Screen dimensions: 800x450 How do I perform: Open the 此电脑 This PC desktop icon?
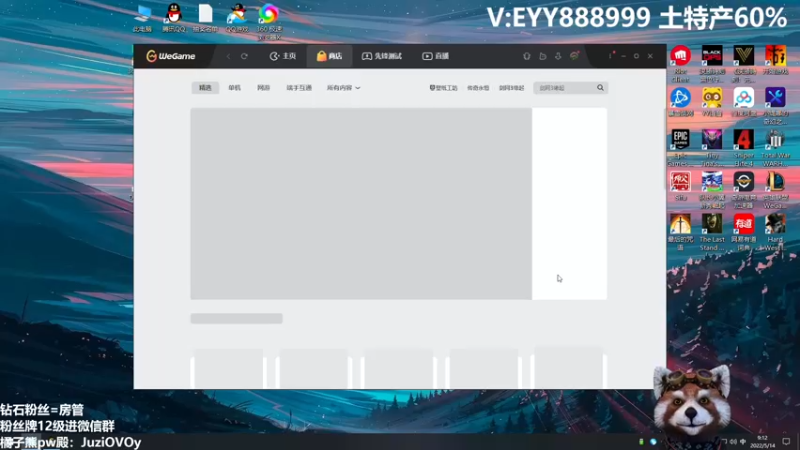pyautogui.click(x=142, y=18)
